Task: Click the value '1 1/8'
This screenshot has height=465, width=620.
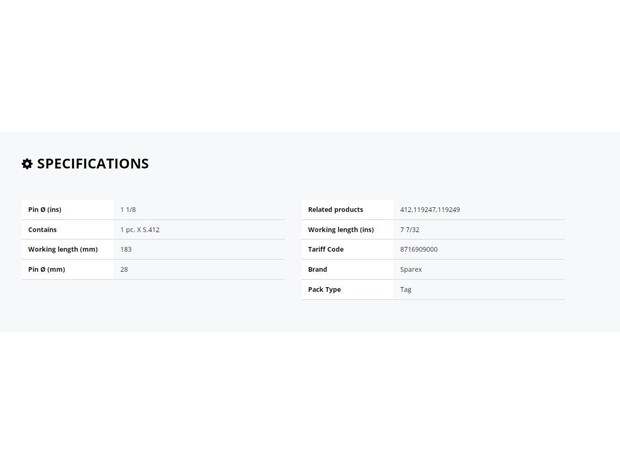Action: click(x=128, y=210)
